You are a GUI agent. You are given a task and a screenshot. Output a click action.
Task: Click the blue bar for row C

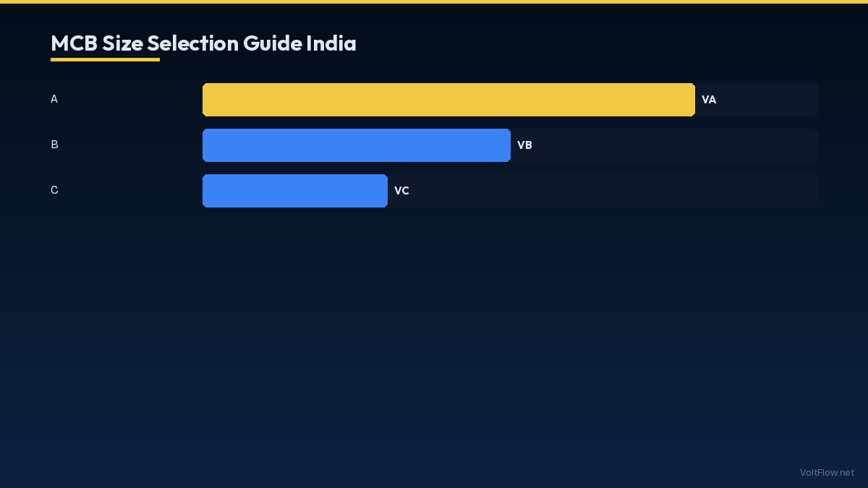294,191
